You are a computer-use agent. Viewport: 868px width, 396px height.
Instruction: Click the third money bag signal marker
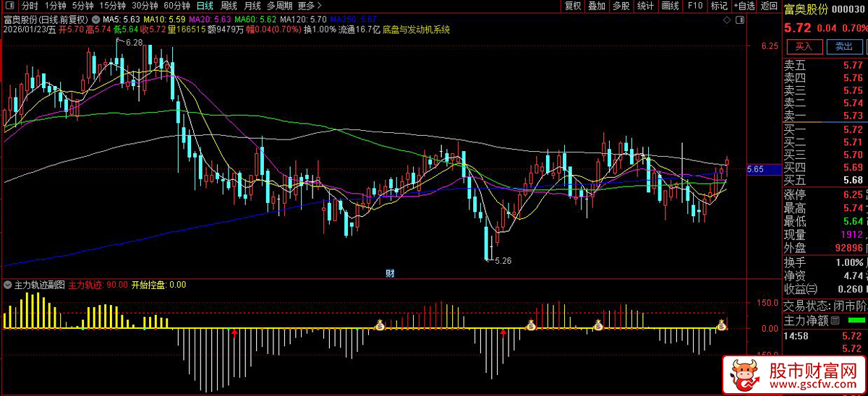[x=598, y=326]
